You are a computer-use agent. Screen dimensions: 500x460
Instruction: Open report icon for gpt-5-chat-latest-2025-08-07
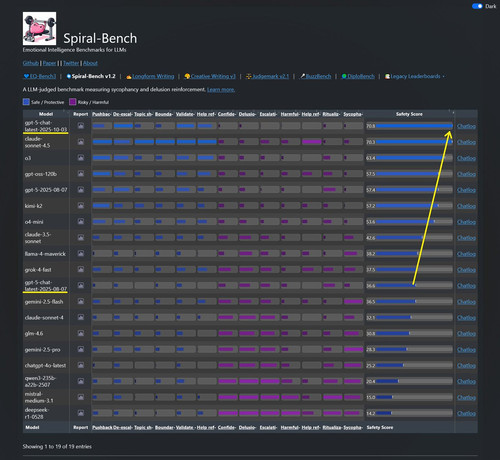[81, 285]
